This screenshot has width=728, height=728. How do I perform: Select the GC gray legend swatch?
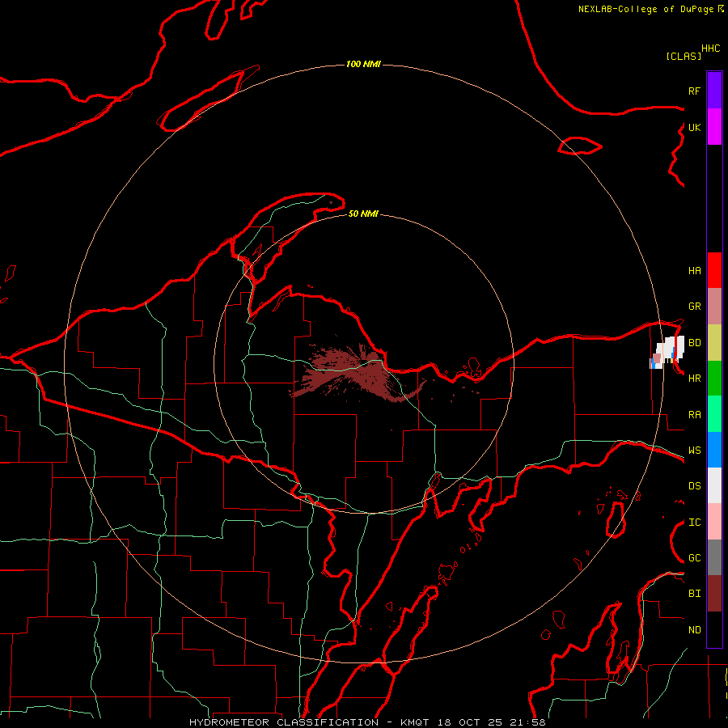click(x=714, y=557)
